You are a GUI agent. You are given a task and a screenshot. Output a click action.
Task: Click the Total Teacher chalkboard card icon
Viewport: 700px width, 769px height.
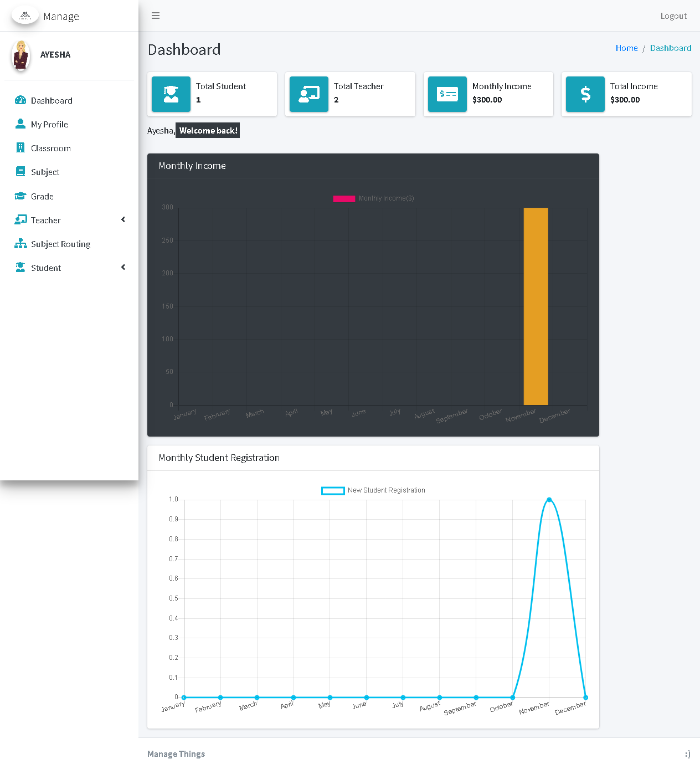(x=309, y=94)
